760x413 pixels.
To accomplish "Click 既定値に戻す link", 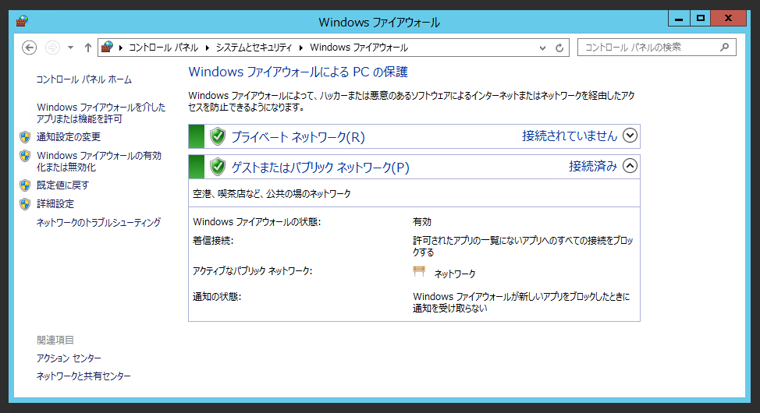I will tap(63, 185).
